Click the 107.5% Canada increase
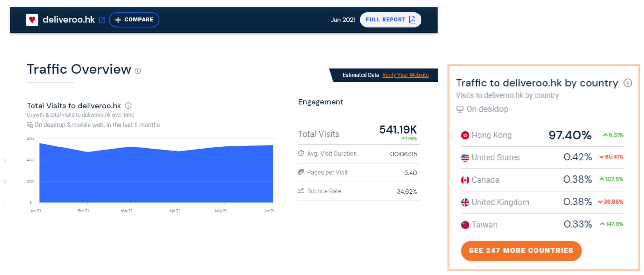This screenshot has height=275, width=644. [x=611, y=179]
